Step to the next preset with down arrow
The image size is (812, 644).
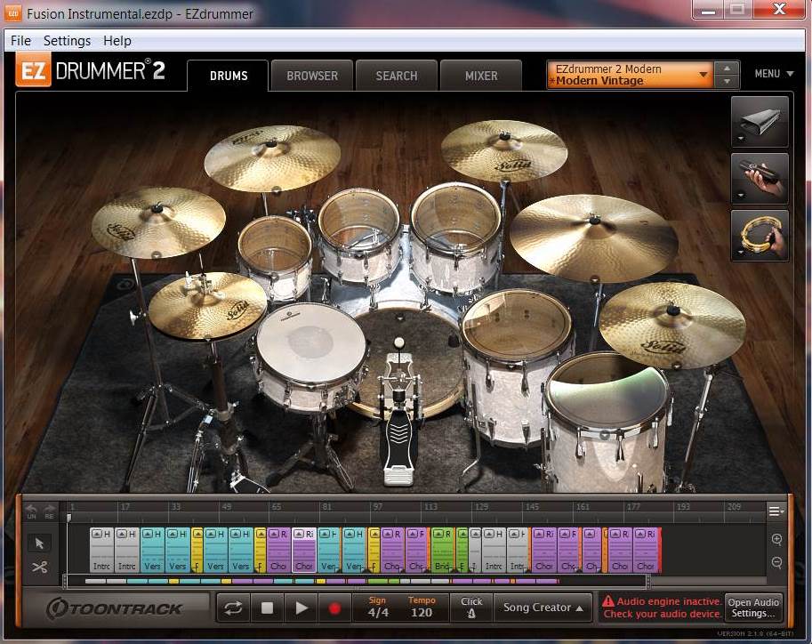(728, 81)
